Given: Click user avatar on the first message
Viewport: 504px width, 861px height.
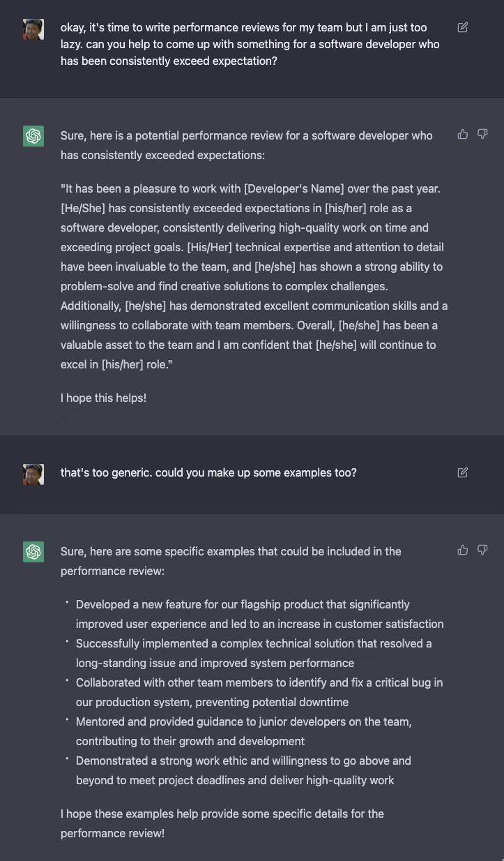Looking at the screenshot, I should (33, 29).
